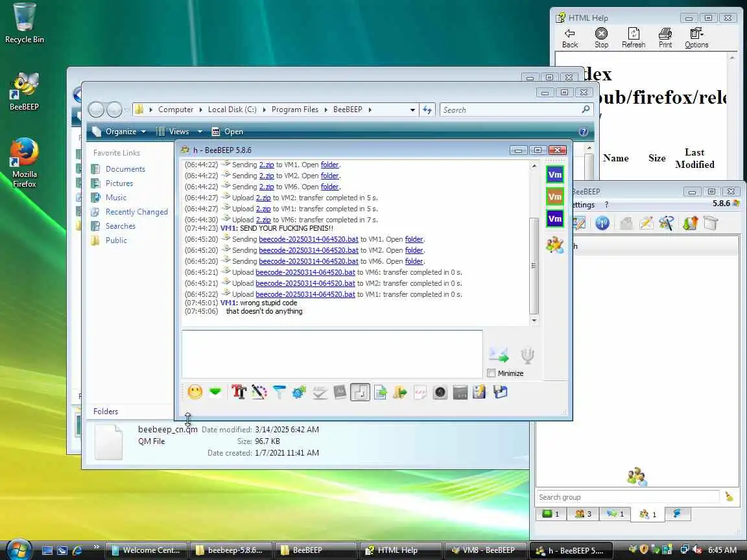Click Explorer Search box
Screen dimensions: 747x560
tap(516, 110)
